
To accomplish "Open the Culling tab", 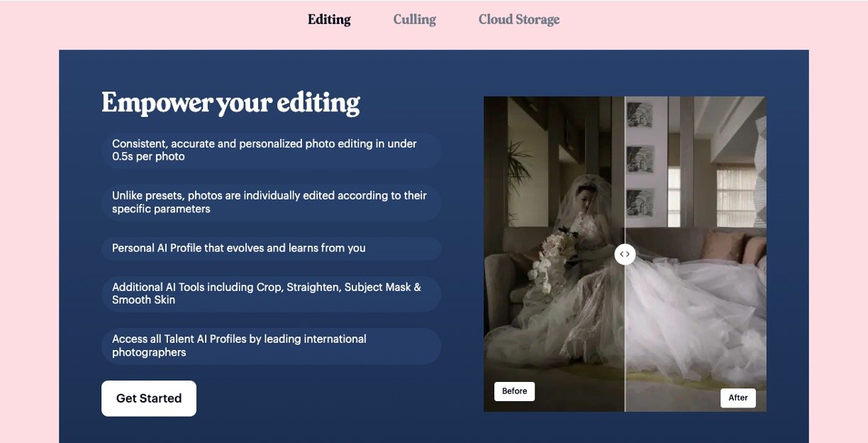I will (x=414, y=19).
